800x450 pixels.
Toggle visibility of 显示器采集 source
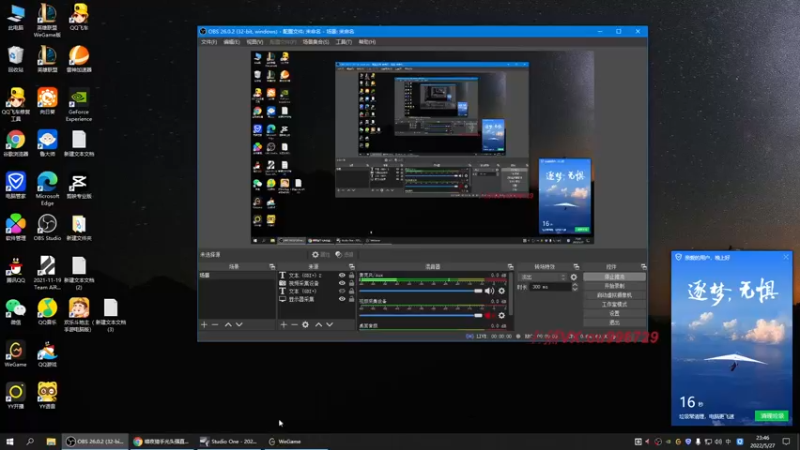(x=342, y=299)
